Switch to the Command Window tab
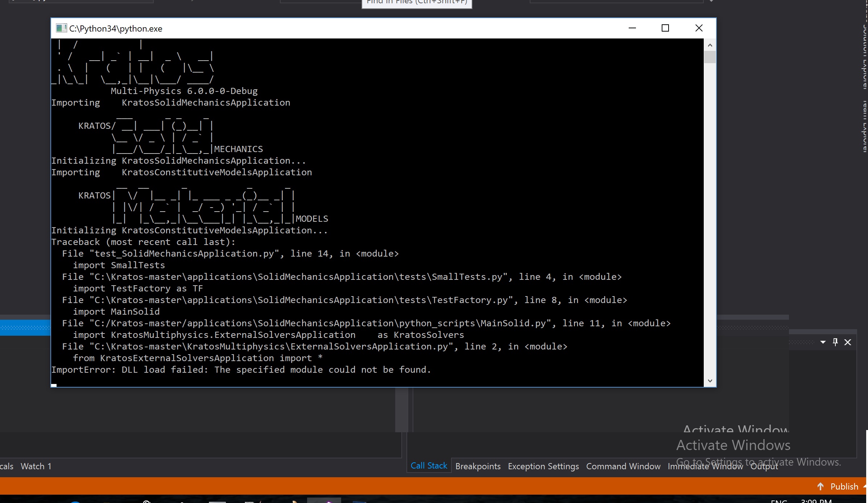The image size is (868, 503). (623, 466)
